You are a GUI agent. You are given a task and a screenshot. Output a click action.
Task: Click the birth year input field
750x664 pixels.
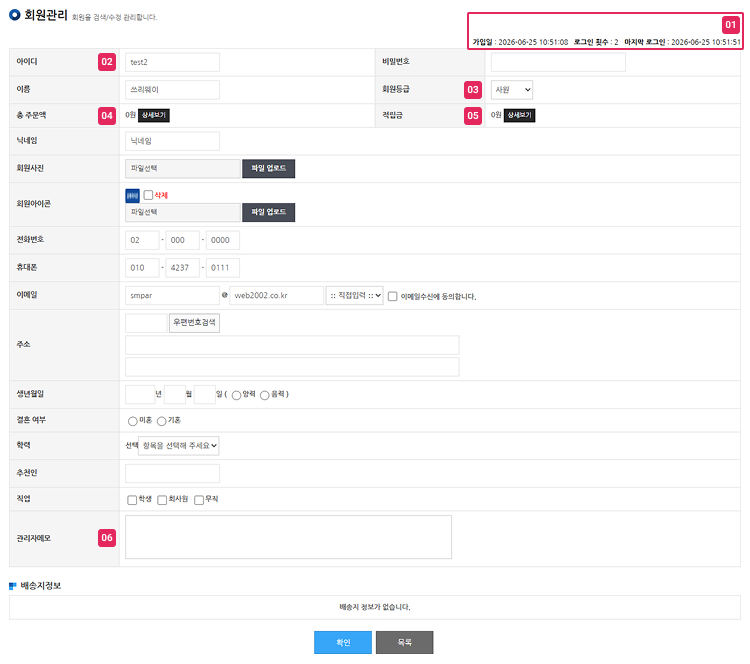pos(140,395)
